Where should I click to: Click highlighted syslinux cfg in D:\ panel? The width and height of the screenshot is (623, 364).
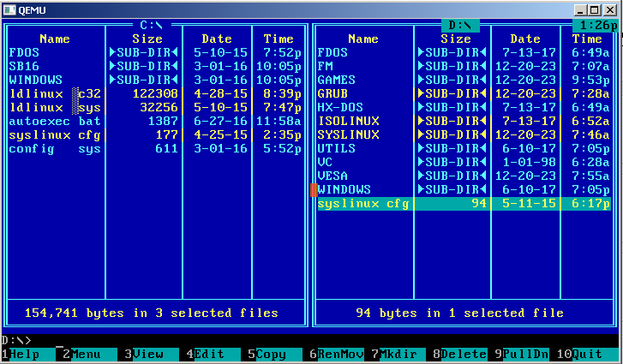click(464, 204)
